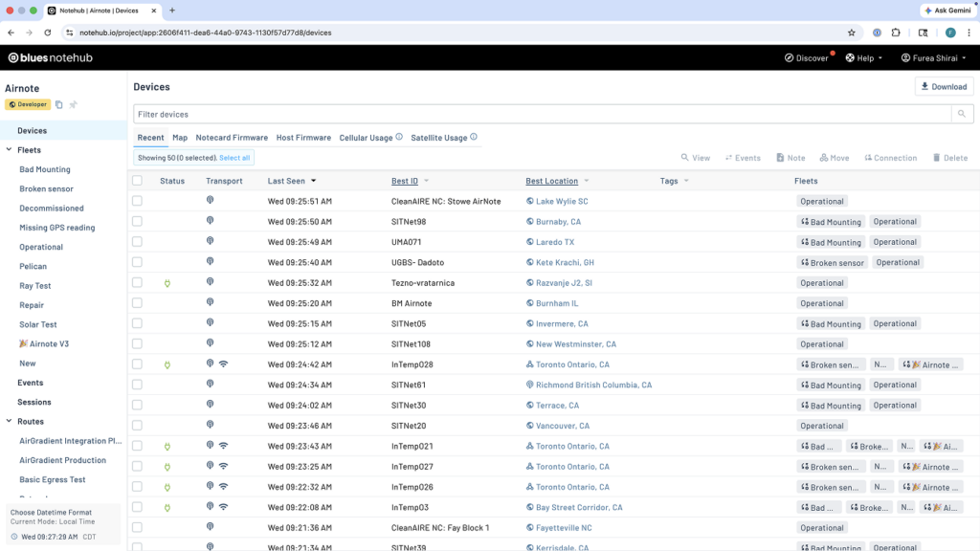Viewport: 980px width, 551px height.
Task: Click the Select all link
Action: pyautogui.click(x=234, y=158)
